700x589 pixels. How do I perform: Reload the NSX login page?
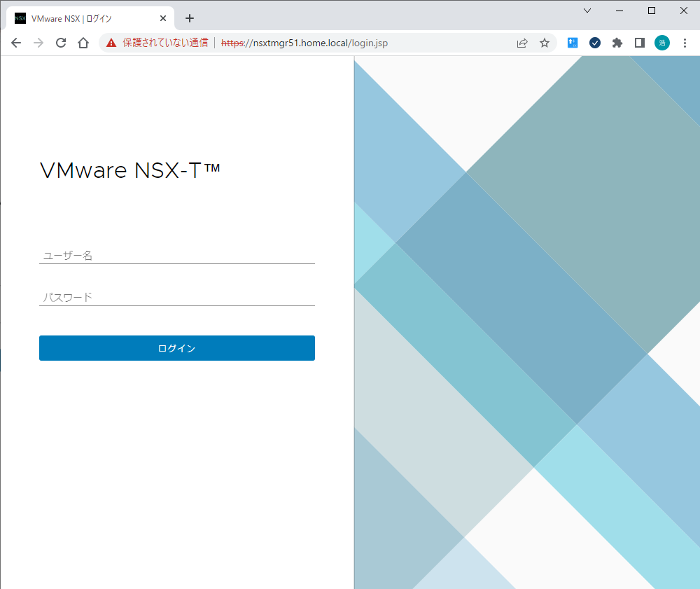click(x=61, y=43)
